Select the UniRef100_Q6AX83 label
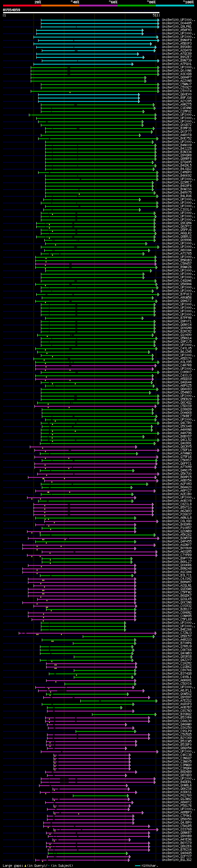Image resolution: width=197 pixels, height=868 pixels. pos(176,389)
